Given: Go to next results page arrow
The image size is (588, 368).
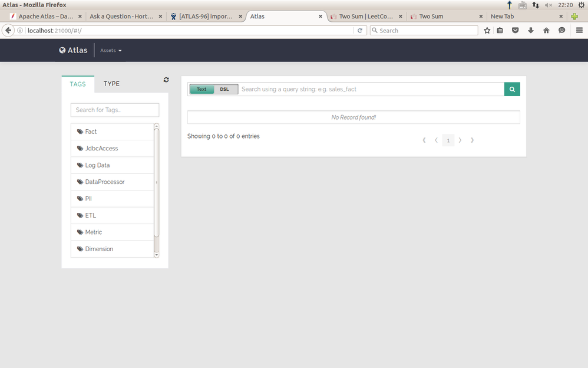Looking at the screenshot, I should (x=460, y=140).
